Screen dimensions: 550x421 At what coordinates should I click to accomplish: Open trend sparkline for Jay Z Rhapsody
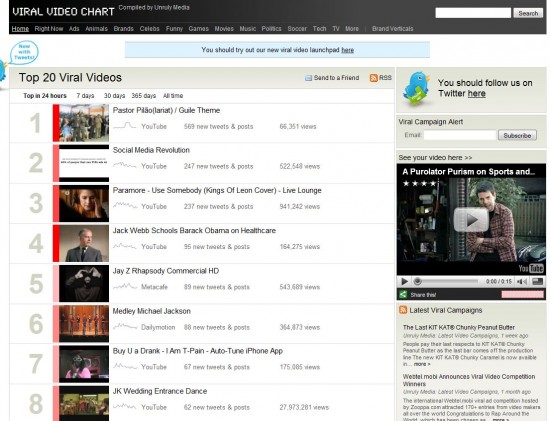pos(125,287)
